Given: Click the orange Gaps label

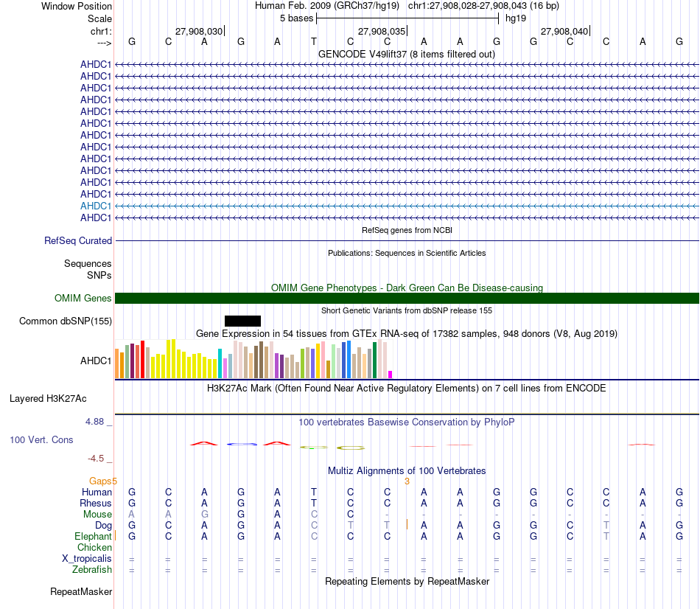Looking at the screenshot, I should coord(100,481).
